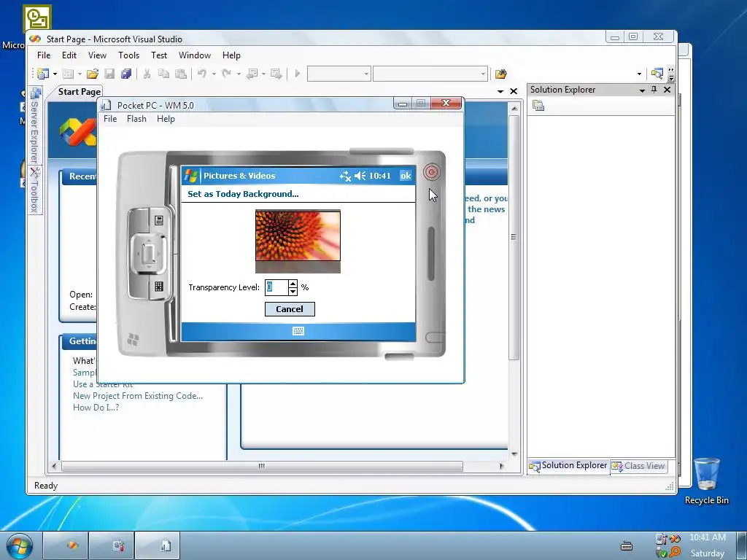
Task: Click the red power button on device
Action: click(x=431, y=172)
